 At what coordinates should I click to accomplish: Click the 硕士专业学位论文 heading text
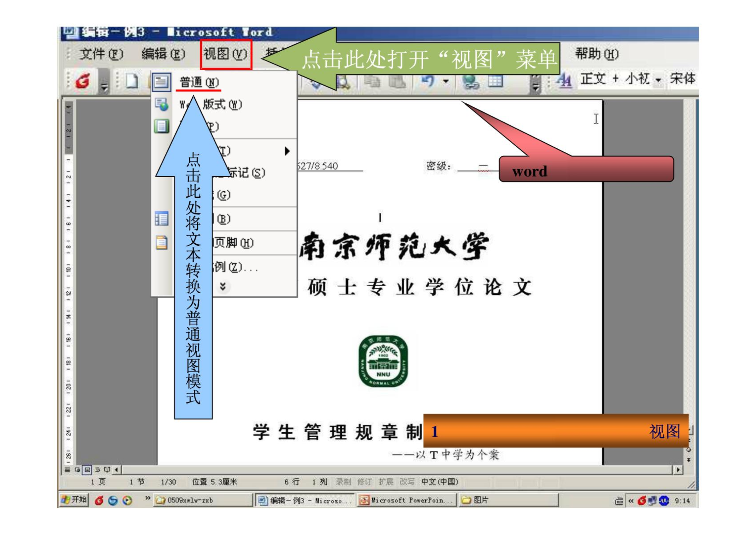click(x=420, y=287)
